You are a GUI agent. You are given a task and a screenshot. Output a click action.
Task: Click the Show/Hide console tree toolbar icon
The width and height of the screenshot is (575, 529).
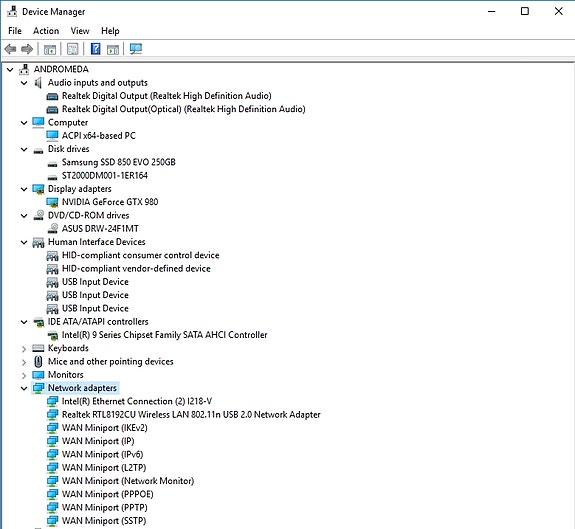point(50,49)
